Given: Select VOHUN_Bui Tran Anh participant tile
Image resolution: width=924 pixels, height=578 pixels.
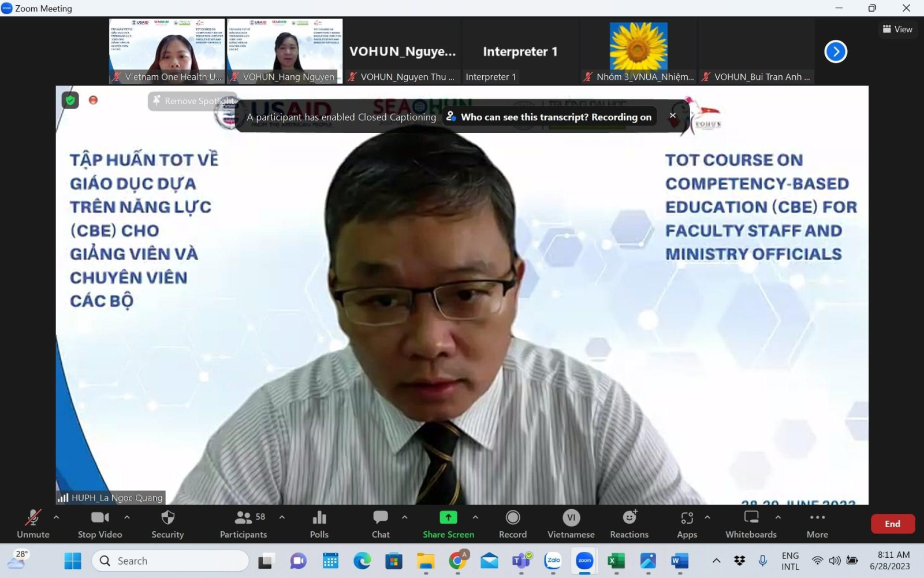Looking at the screenshot, I should [x=756, y=51].
